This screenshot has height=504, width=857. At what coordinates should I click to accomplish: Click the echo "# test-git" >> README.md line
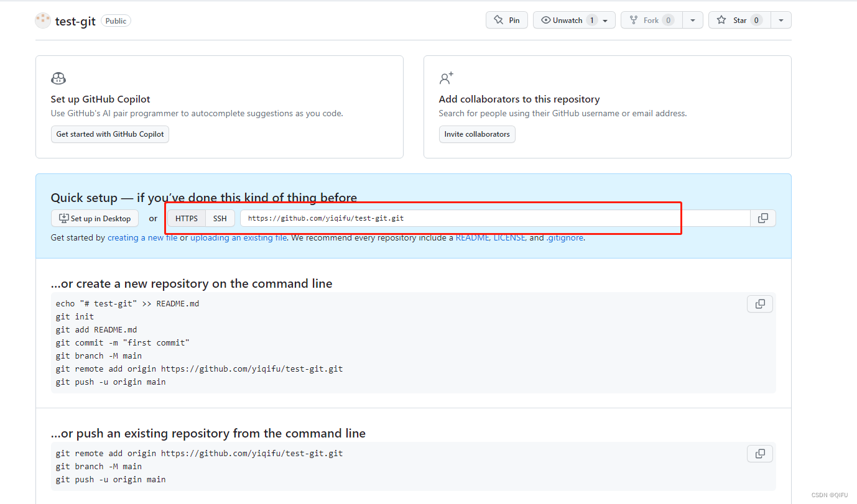point(127,304)
